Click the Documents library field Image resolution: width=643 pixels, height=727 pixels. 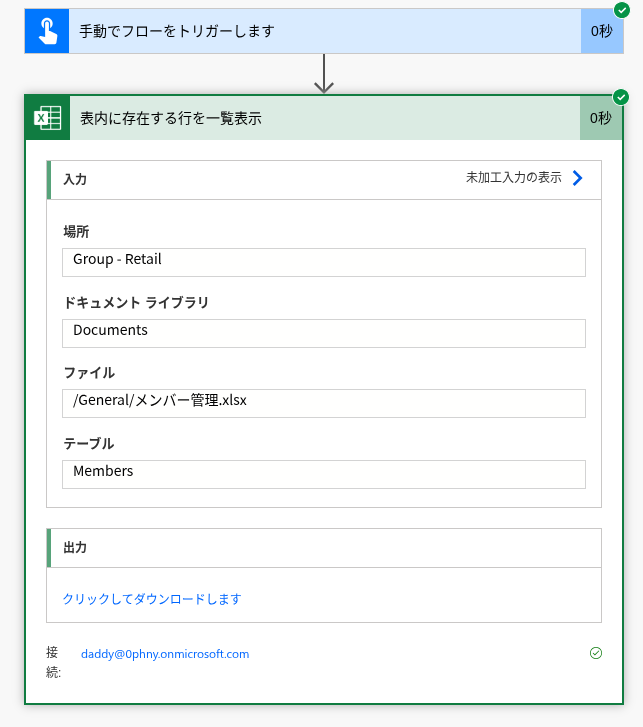click(324, 333)
